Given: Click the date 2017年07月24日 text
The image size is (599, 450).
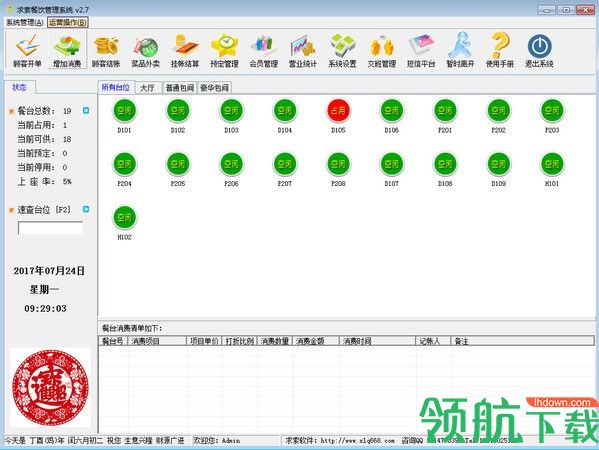Looking at the screenshot, I should tap(49, 271).
